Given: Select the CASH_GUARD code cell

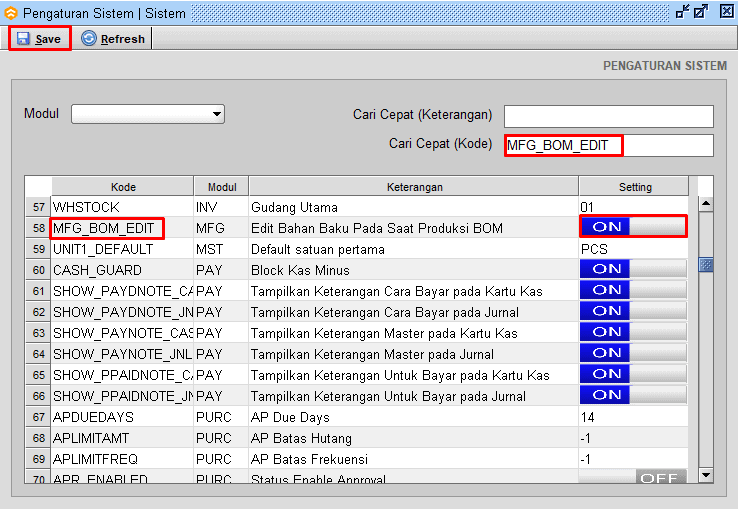Looking at the screenshot, I should coord(122,270).
